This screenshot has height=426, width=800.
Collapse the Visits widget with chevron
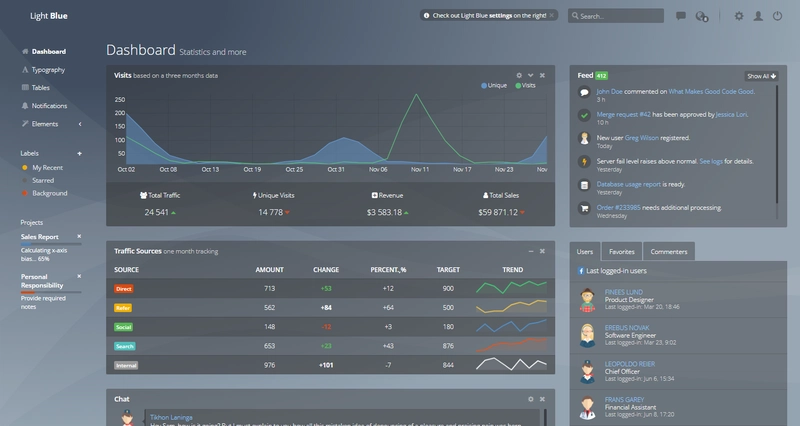[x=531, y=76]
